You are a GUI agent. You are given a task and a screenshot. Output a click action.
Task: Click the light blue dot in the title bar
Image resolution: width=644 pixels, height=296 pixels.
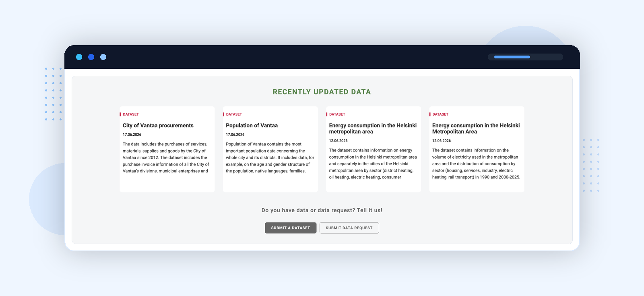pyautogui.click(x=103, y=57)
